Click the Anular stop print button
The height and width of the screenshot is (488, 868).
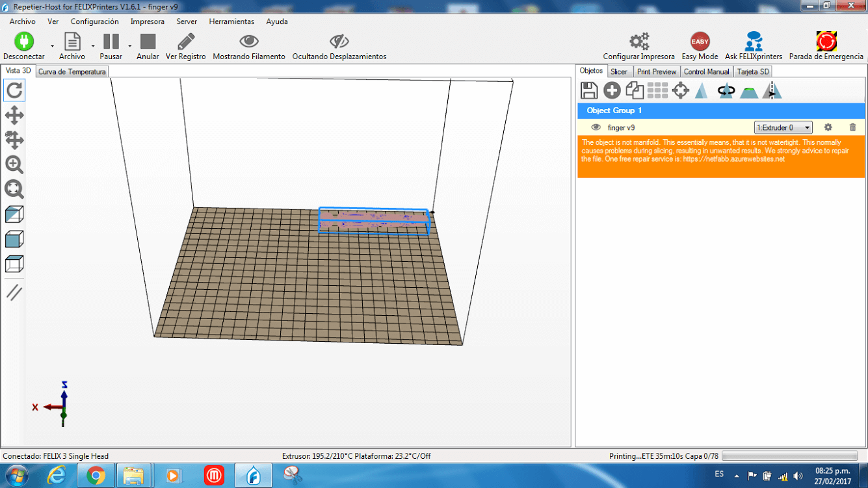148,42
